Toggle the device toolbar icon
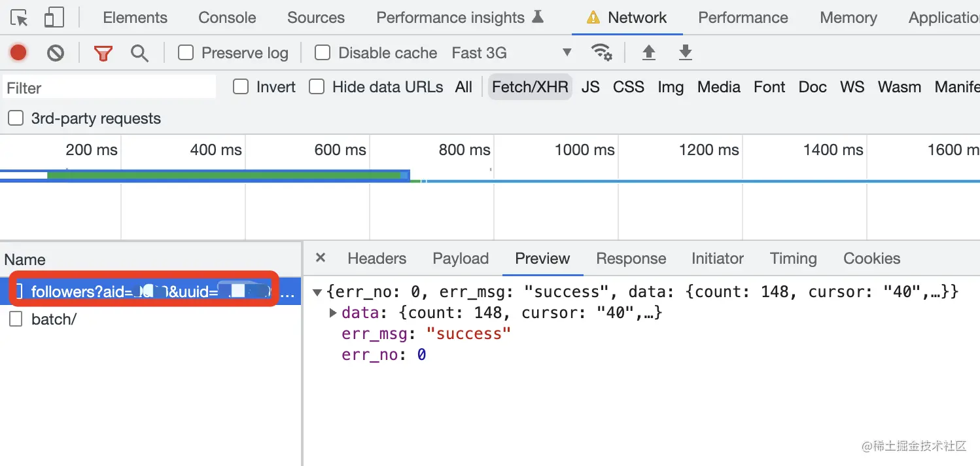 (x=54, y=18)
